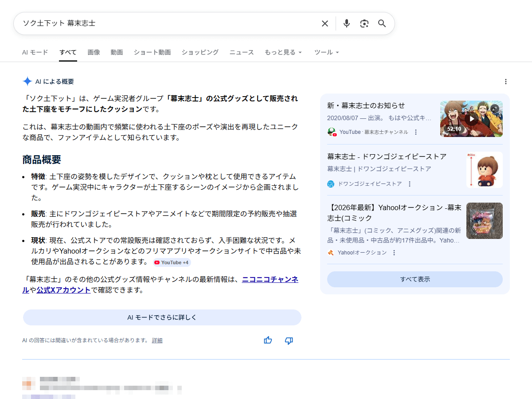Image resolution: width=532 pixels, height=399 pixels.
Task: Open the ショート動画 tab
Action: pos(153,52)
